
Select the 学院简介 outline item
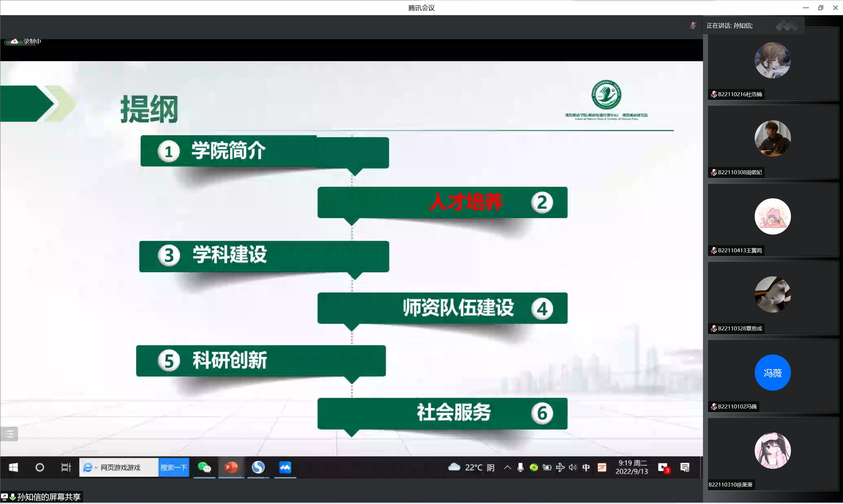tap(228, 151)
